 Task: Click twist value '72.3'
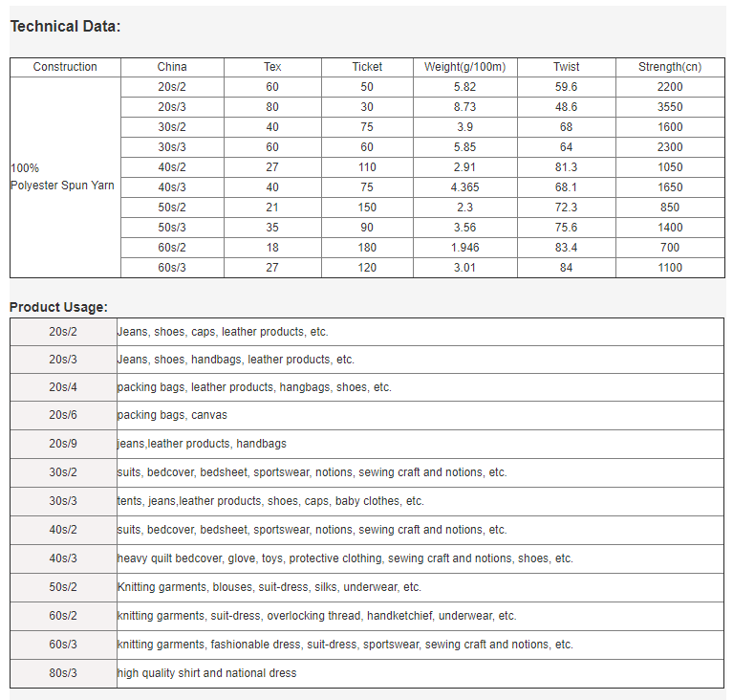566,208
